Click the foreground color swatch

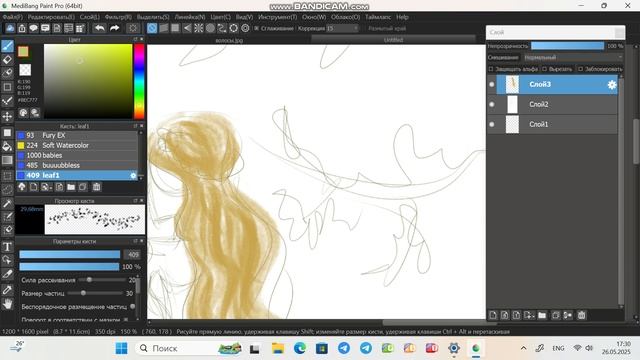click(23, 51)
